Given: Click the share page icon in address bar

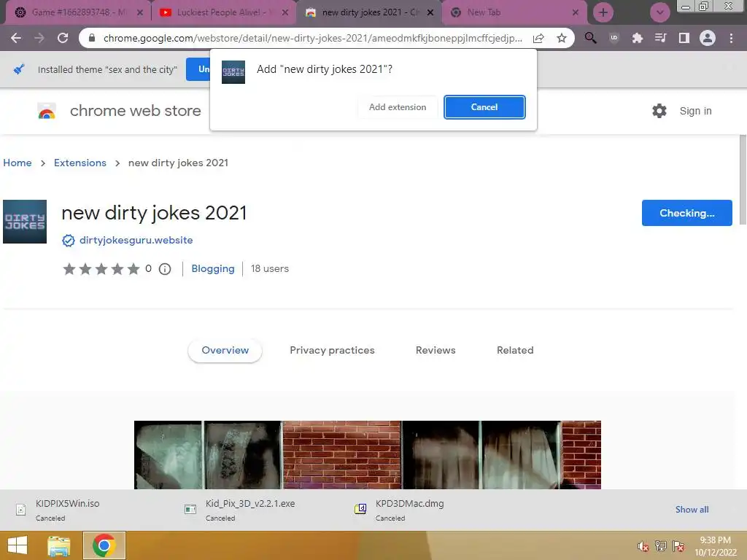Looking at the screenshot, I should click(x=538, y=38).
